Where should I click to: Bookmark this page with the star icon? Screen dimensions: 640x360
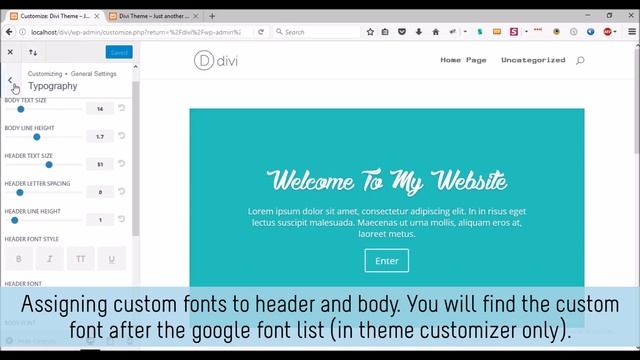click(370, 32)
